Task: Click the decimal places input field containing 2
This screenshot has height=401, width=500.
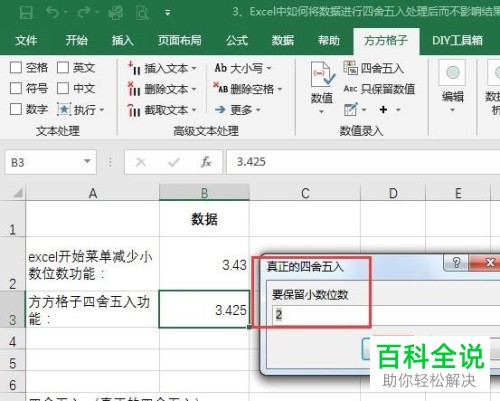Action: click(x=386, y=315)
